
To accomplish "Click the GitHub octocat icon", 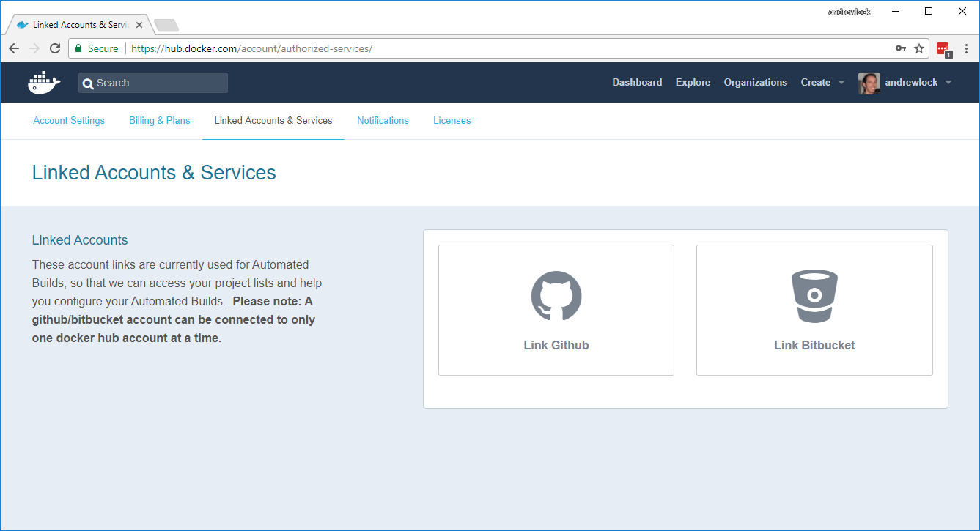I will tap(556, 296).
